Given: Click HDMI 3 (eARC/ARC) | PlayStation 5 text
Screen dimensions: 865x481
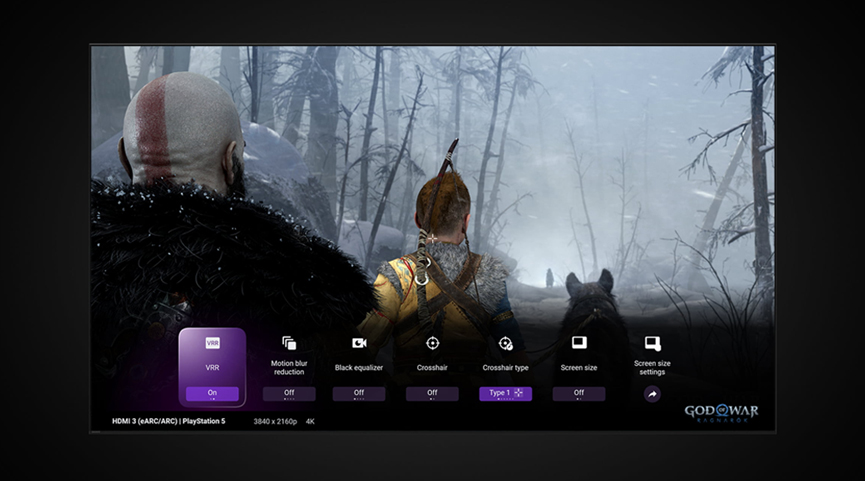Looking at the screenshot, I should (x=169, y=421).
